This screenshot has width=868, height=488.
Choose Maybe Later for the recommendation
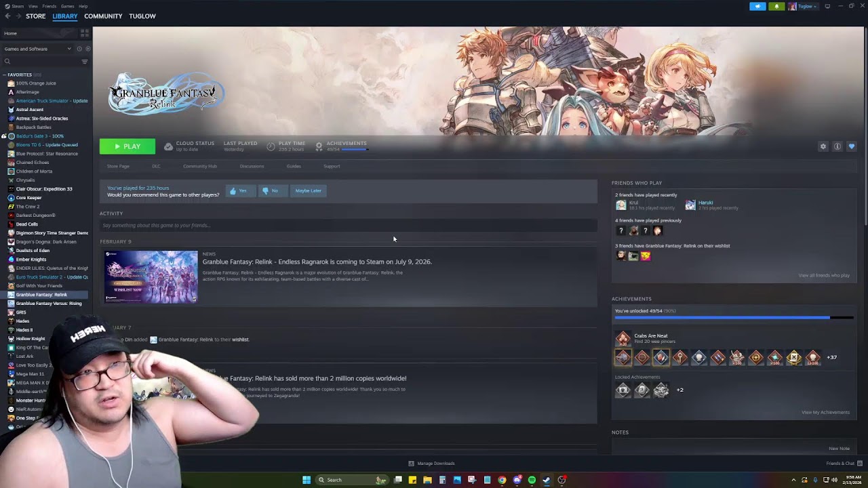[308, 191]
